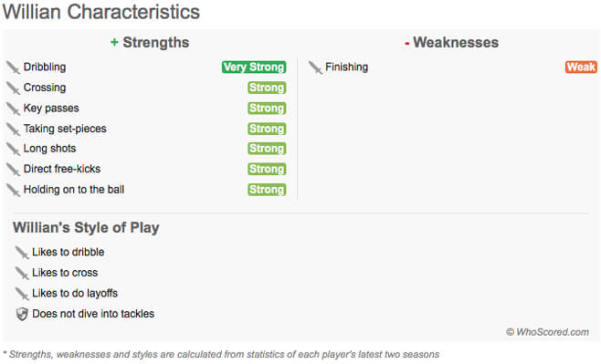
Task: Click the sword icon beside Finishing weakness
Action: 315,68
